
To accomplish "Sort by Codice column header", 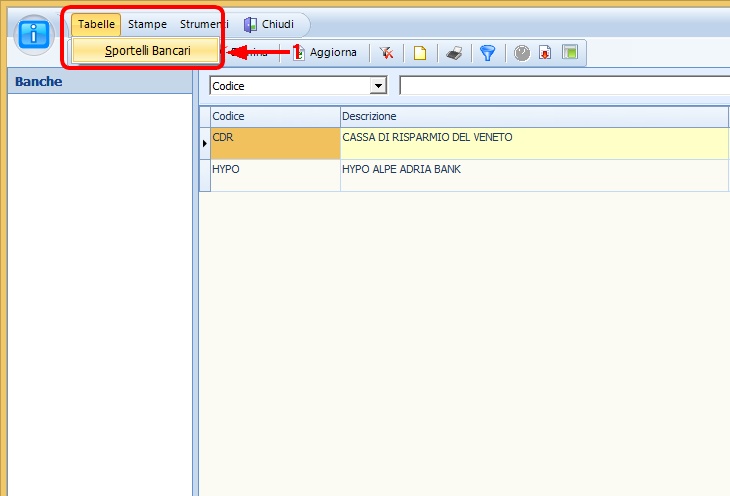I will click(x=275, y=117).
